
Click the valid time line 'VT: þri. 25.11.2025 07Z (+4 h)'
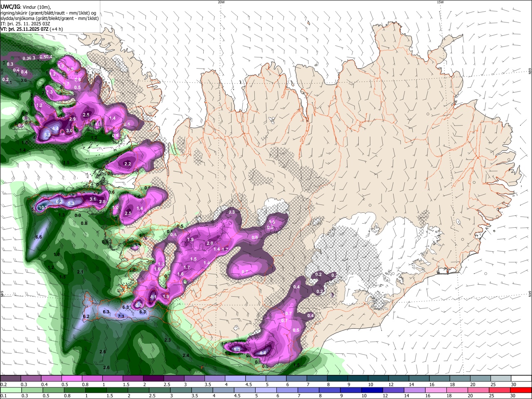32,29
